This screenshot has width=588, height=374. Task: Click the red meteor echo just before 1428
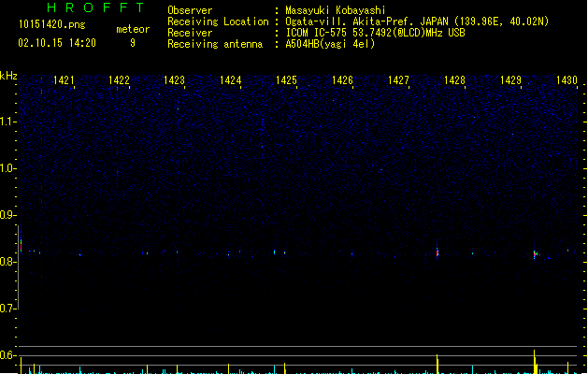pyautogui.click(x=437, y=252)
